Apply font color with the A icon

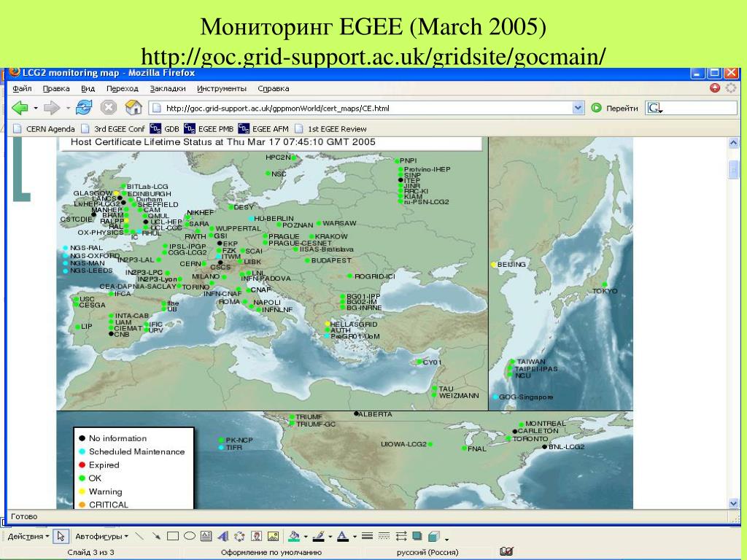tap(343, 536)
